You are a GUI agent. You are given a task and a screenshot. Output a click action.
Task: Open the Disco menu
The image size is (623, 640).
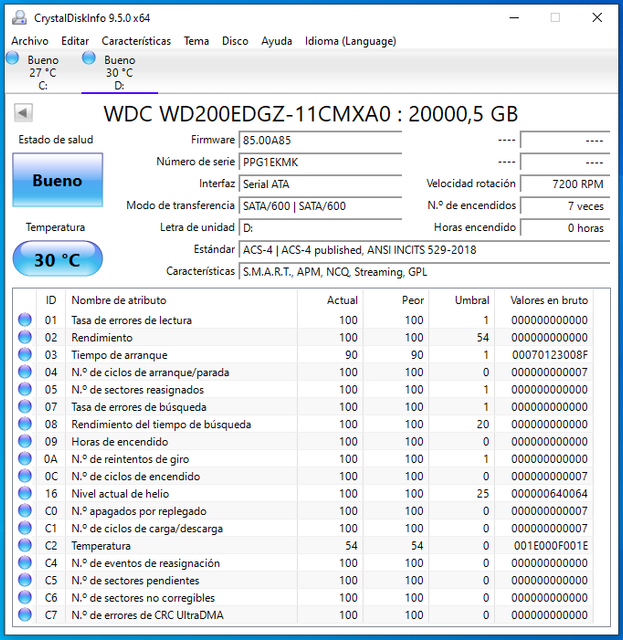click(x=235, y=41)
